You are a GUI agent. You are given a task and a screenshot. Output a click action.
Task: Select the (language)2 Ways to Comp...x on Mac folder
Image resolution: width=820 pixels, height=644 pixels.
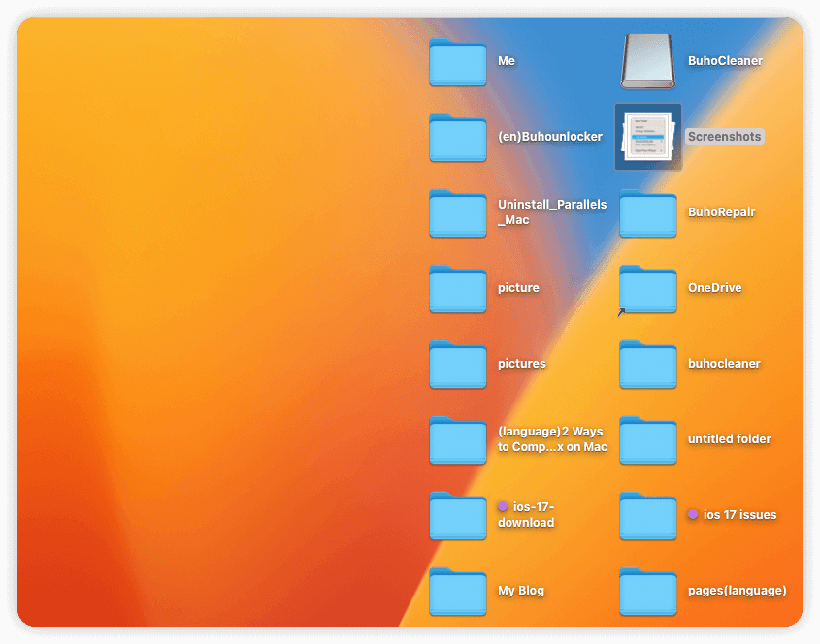(x=457, y=440)
